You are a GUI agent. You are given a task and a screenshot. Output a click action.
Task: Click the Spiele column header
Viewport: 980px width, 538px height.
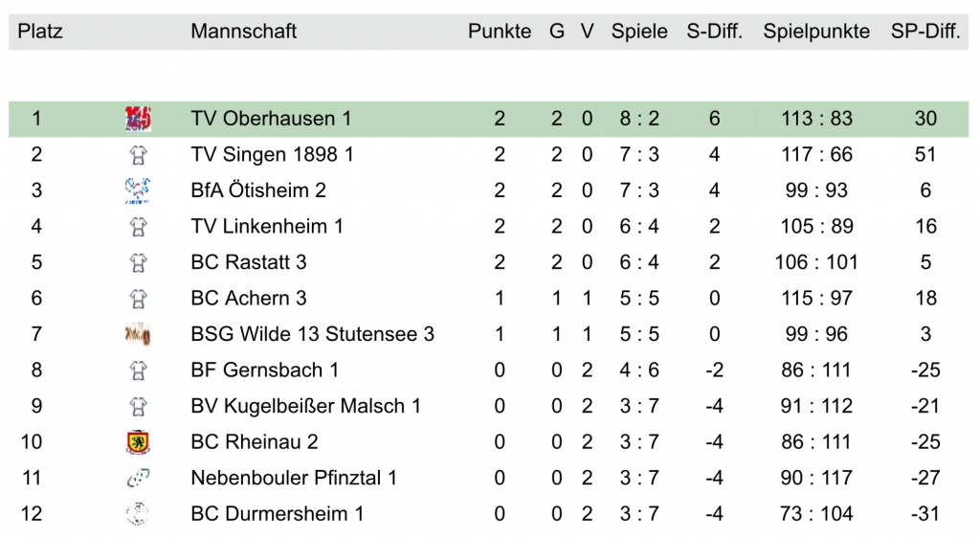639,32
